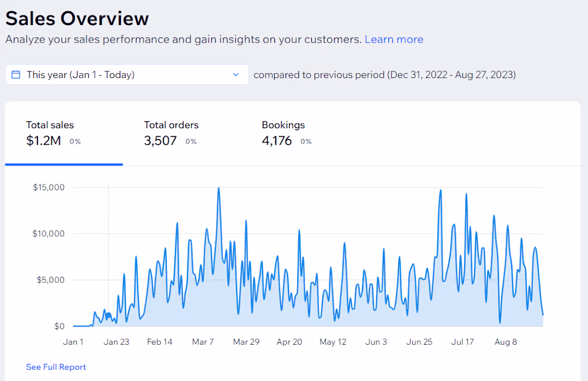The image size is (588, 381).
Task: Click the Jul 17 axis label
Action: point(462,341)
